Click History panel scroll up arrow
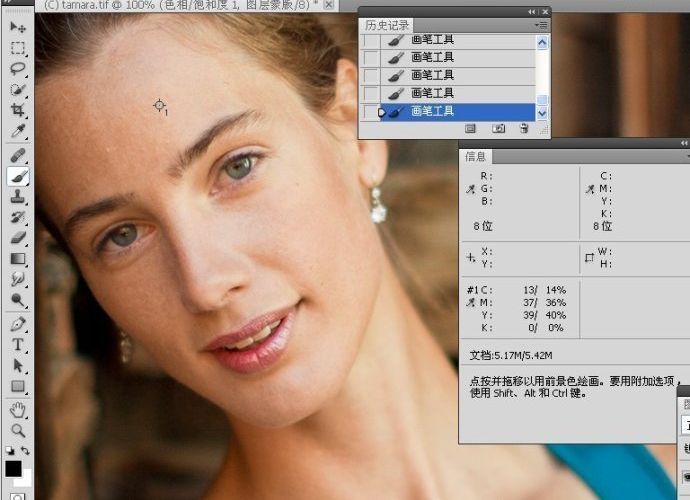The height and width of the screenshot is (500, 690). (x=542, y=43)
